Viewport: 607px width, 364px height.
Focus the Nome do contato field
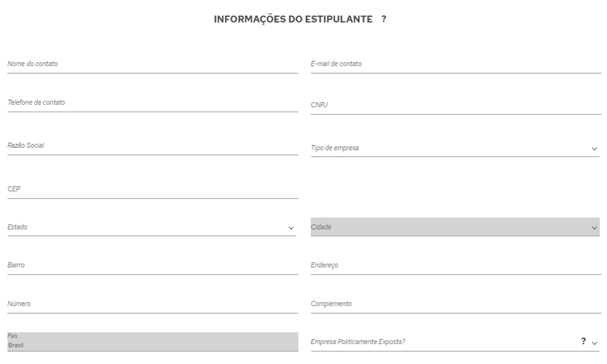coord(153,64)
